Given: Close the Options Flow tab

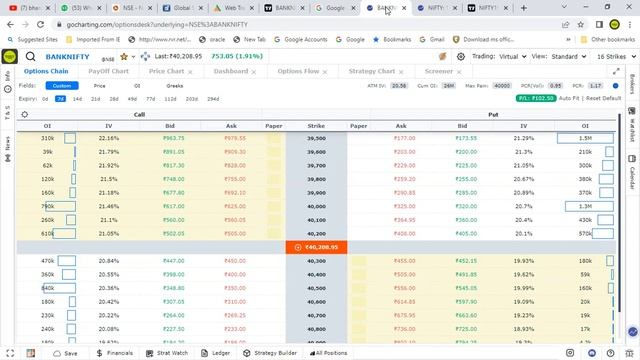Looking at the screenshot, I should click(325, 72).
